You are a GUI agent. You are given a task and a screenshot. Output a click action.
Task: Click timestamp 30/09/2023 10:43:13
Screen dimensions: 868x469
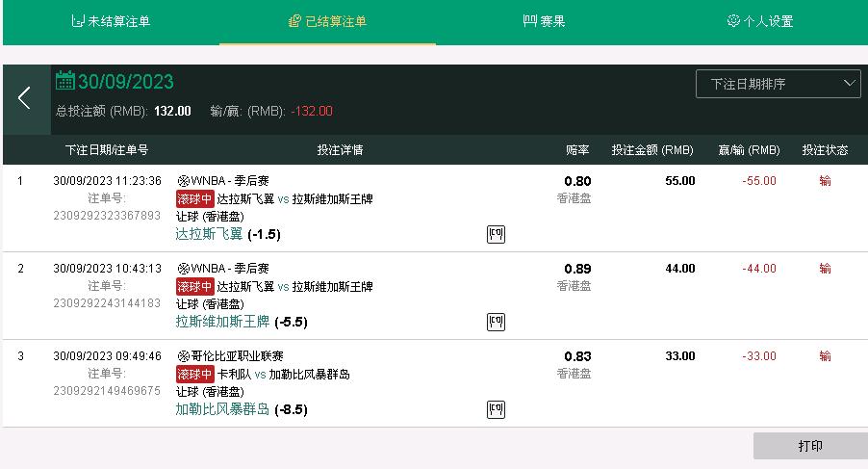(108, 268)
